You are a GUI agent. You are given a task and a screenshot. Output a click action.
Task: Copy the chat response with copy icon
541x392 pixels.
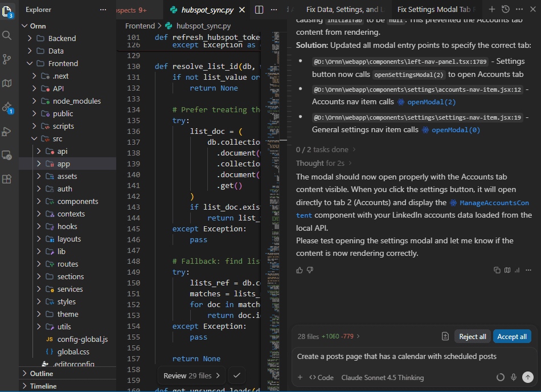click(497, 270)
